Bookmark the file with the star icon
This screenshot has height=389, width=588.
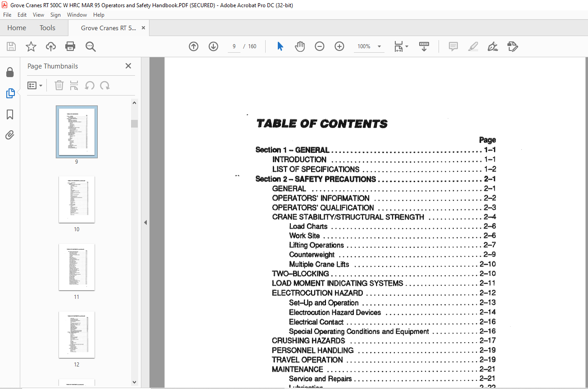tap(31, 46)
